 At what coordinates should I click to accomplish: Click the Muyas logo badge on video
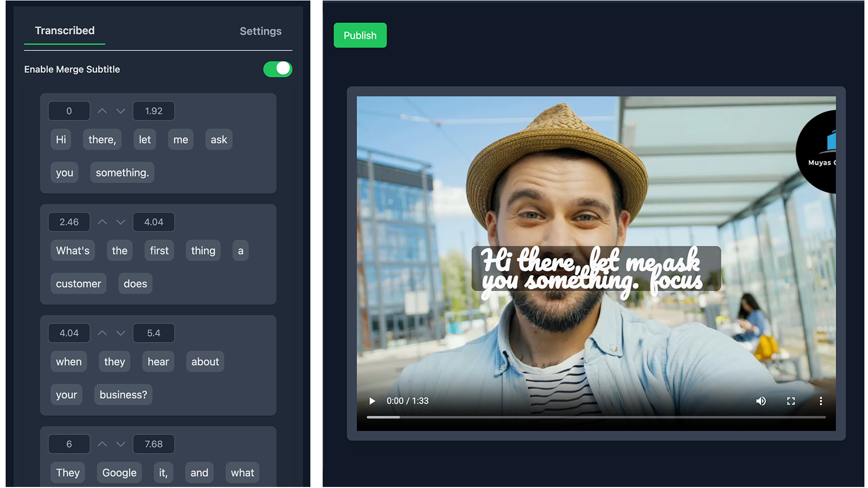click(817, 152)
